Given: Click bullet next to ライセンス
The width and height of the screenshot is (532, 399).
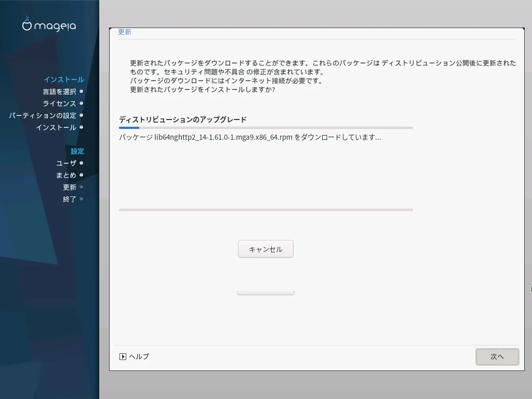Looking at the screenshot, I should [82, 103].
